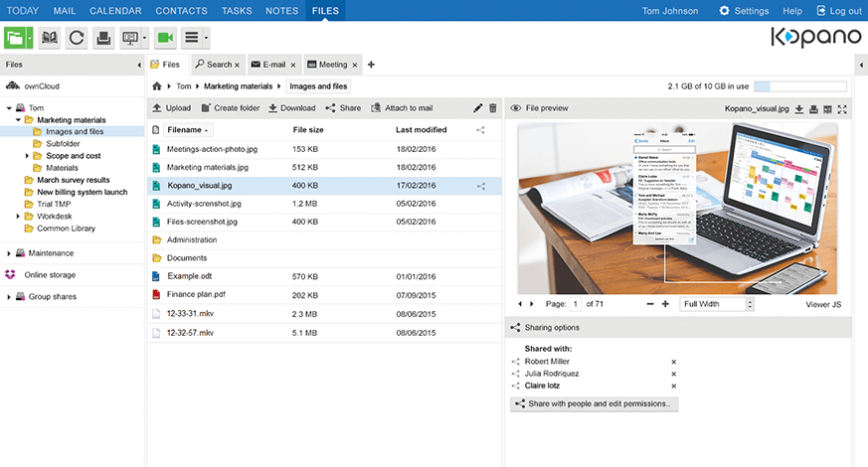The height and width of the screenshot is (467, 868).
Task: Remove Julia Rodriquez from sharing
Action: click(x=674, y=374)
